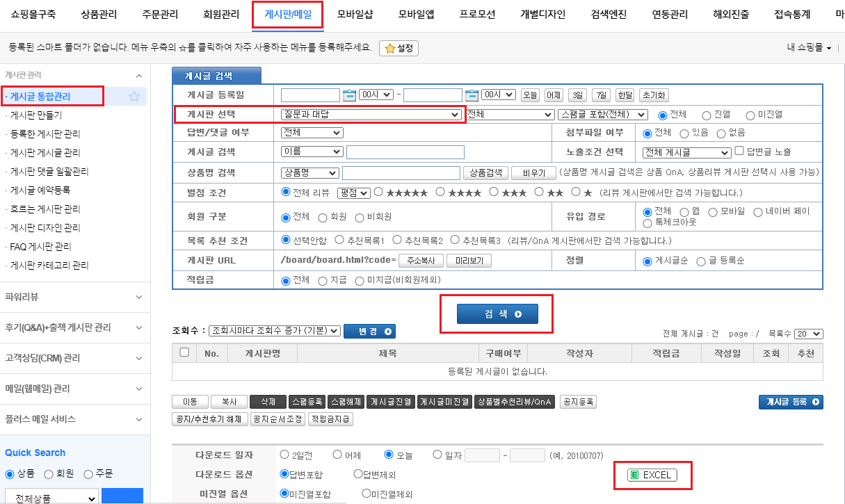Screen dimensions: 845x504
Task: Check the 답변글 노출 checkbox
Action: 740,151
